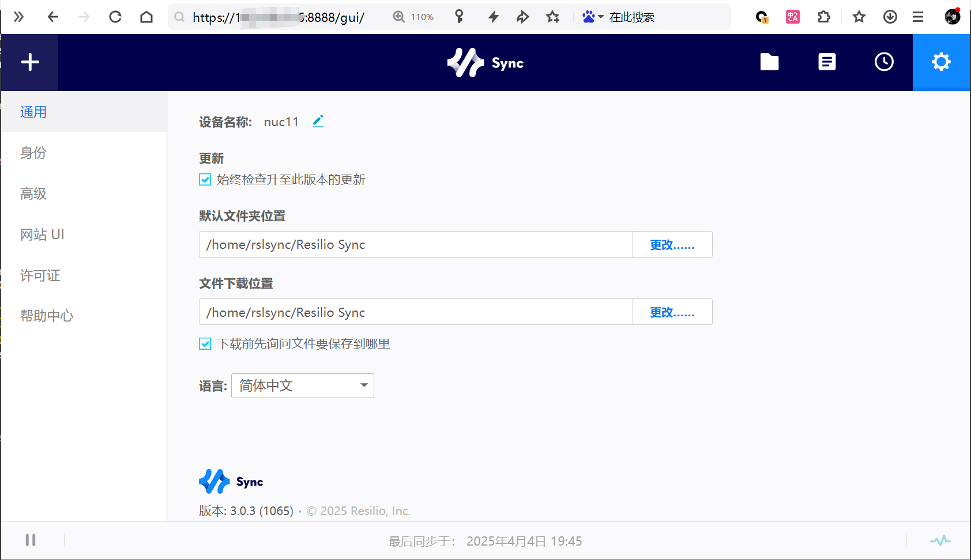Expand the browser sidebar chevrons

tap(19, 17)
